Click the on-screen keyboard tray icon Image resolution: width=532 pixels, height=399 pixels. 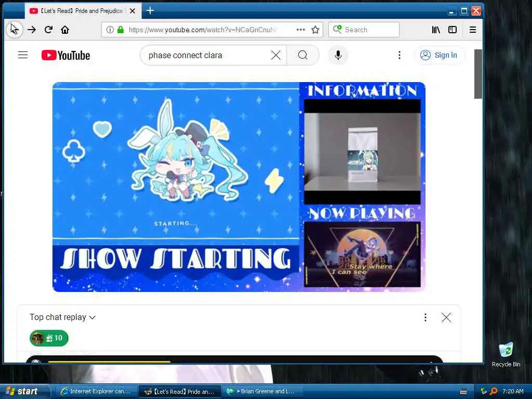463,392
